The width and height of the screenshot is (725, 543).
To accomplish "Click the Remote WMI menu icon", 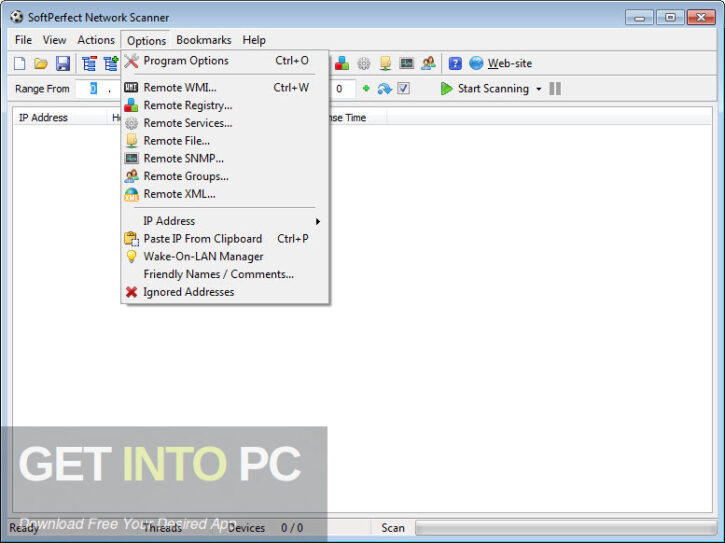I will (131, 87).
